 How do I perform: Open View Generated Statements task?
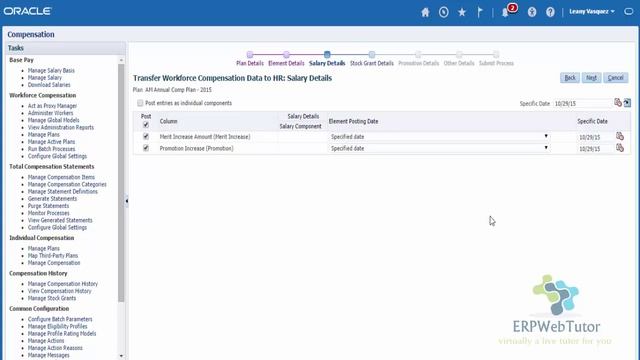[x=60, y=220]
